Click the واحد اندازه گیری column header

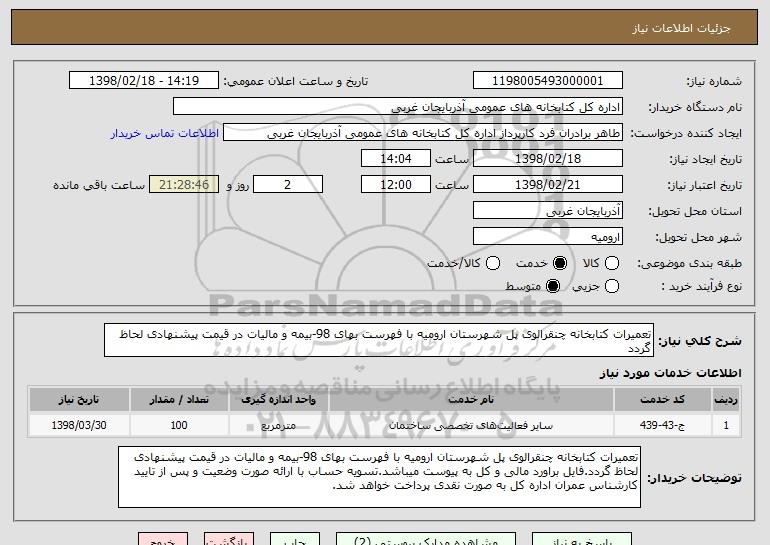tap(278, 400)
